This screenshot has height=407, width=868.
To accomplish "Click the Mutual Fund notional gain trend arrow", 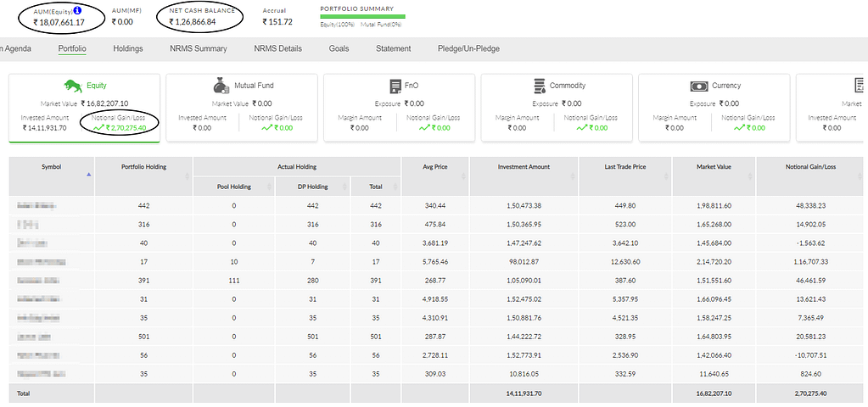I will pyautogui.click(x=265, y=128).
